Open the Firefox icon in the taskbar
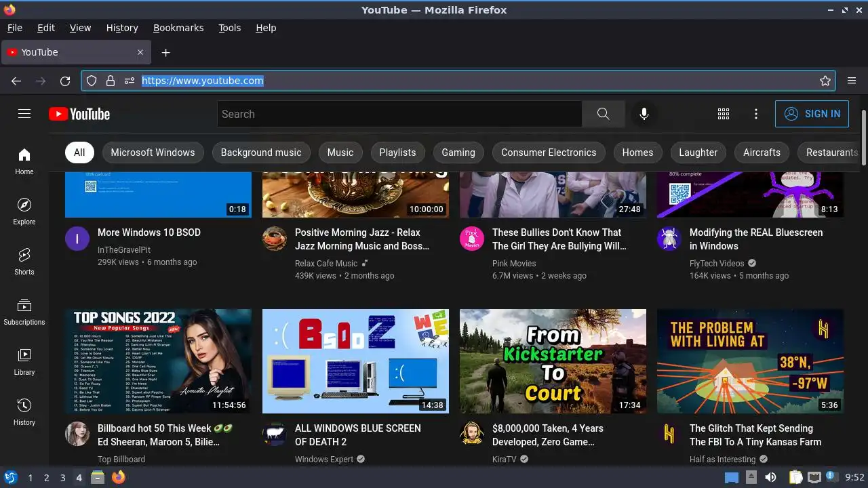 click(119, 477)
